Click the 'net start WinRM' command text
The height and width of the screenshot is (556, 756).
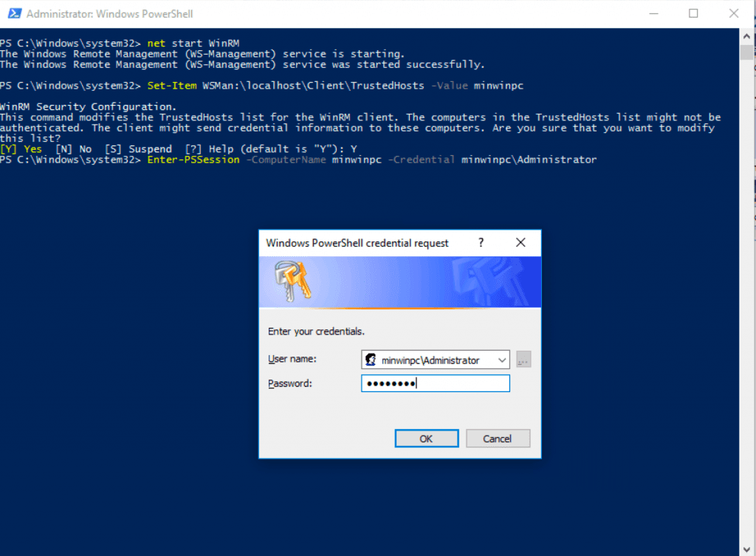(193, 44)
